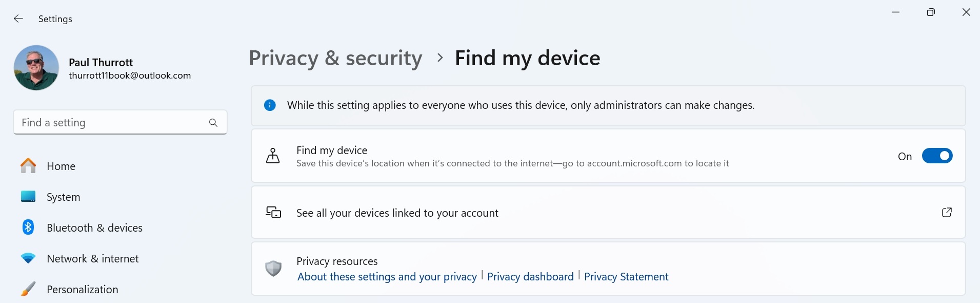
Task: Click the Personalization paintbrush icon
Action: [x=28, y=289]
